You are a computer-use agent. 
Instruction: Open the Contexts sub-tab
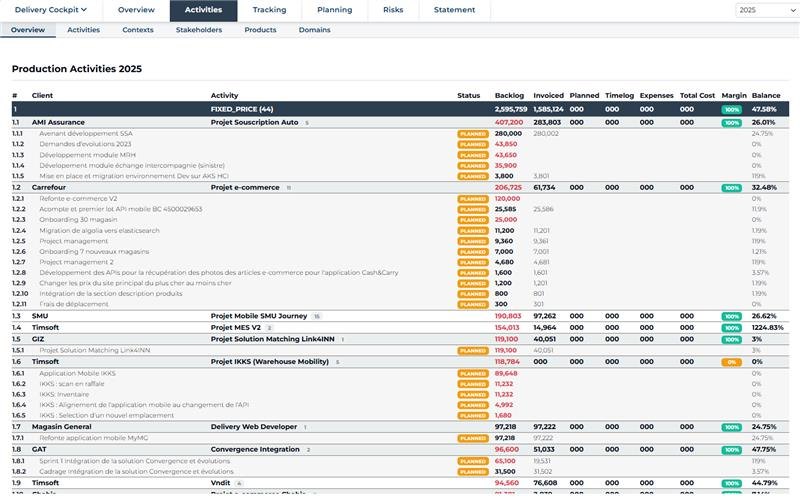[x=138, y=30]
